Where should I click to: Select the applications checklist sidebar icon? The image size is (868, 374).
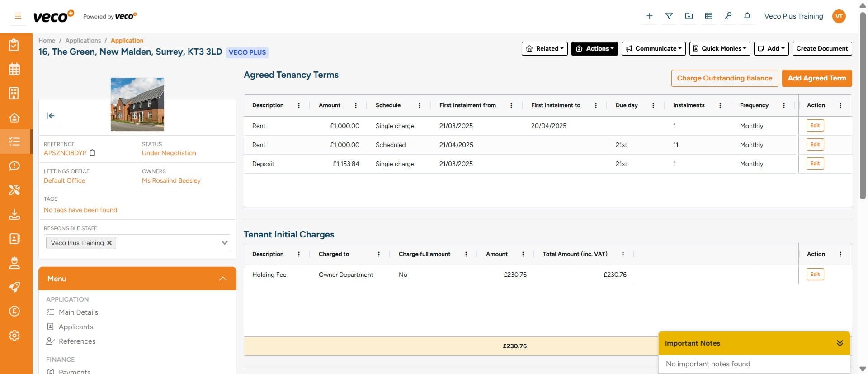[14, 142]
